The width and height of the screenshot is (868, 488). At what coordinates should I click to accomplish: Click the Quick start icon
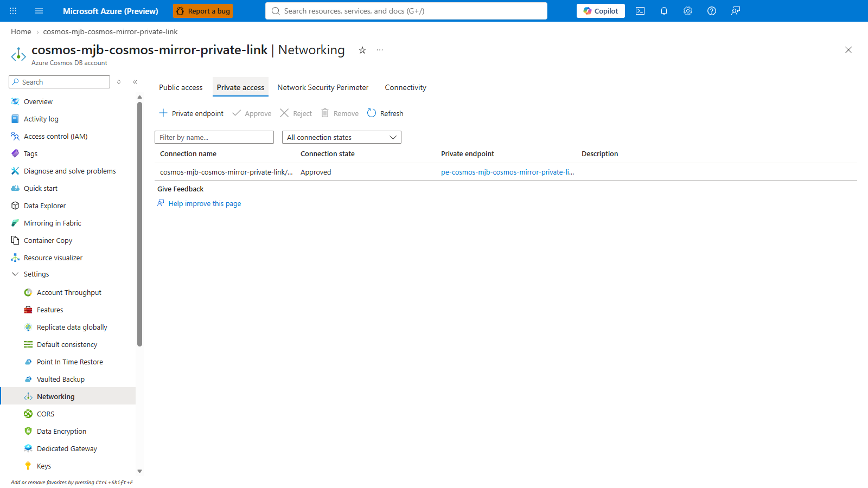coord(15,188)
